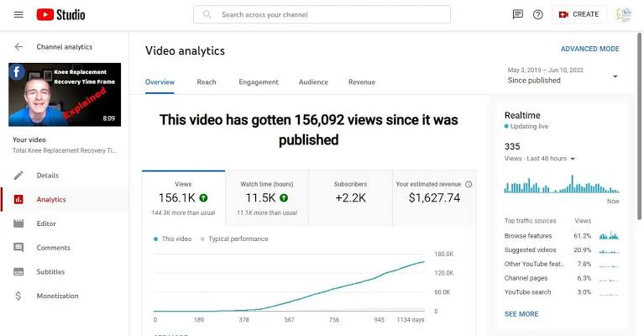Click the Knee Replacement video thumbnail
644x336 pixels.
[65, 94]
